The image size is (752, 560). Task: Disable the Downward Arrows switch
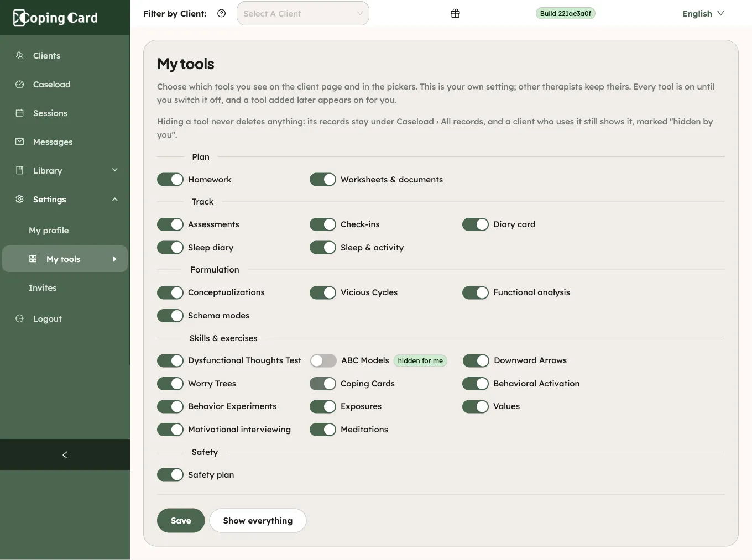click(476, 361)
